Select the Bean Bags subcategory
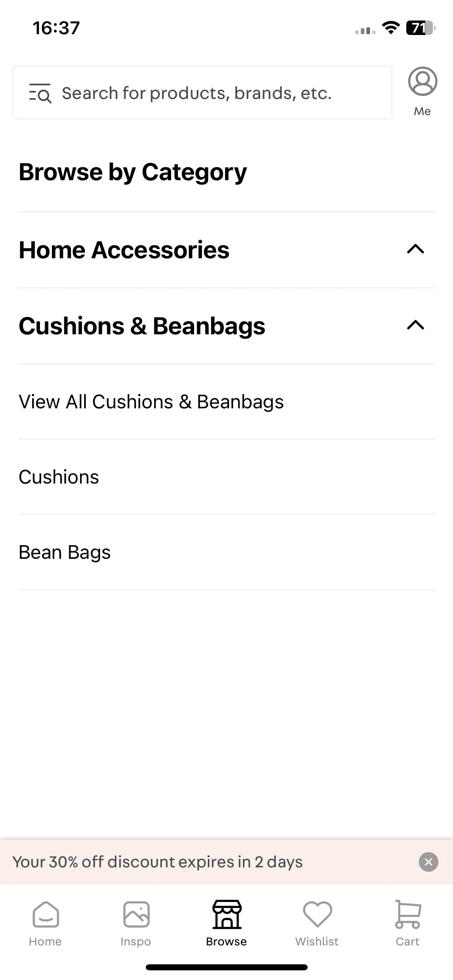 (x=226, y=552)
